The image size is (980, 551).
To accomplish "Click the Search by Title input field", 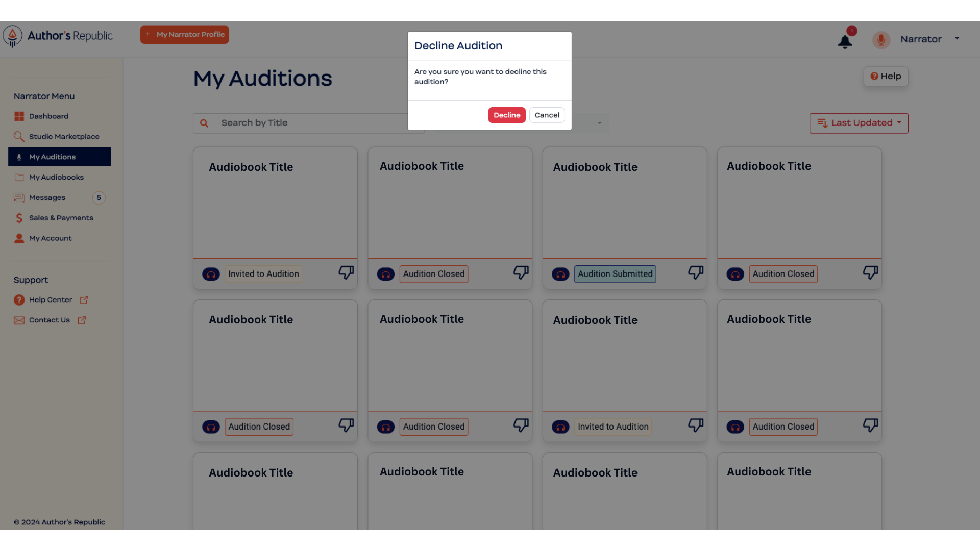I will point(309,123).
